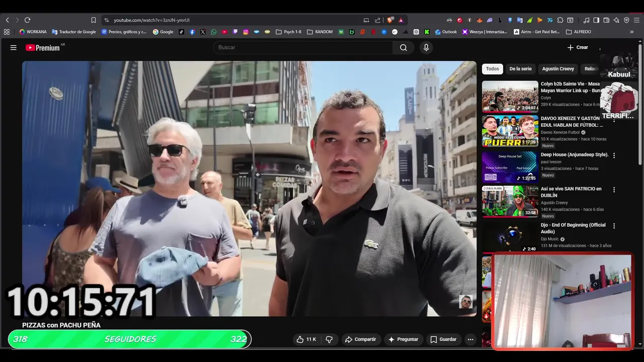
Task: Open Twitch bookmark icon
Action: (x=235, y=32)
